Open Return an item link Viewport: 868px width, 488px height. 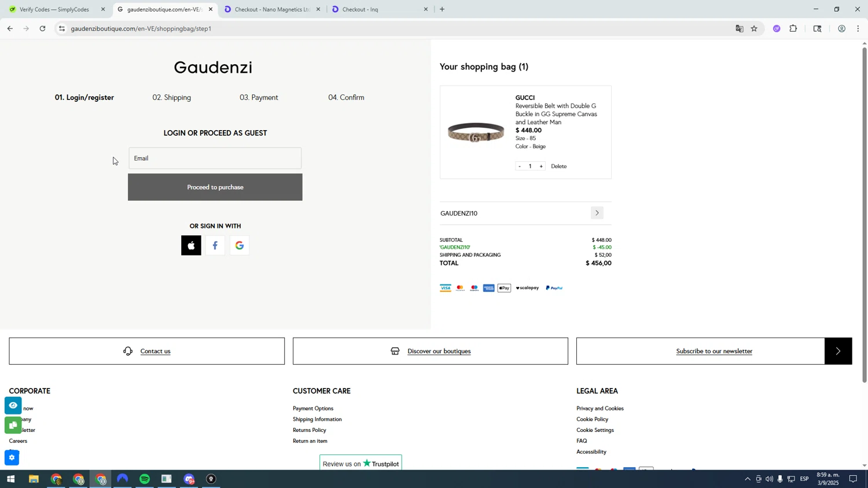[x=310, y=441]
